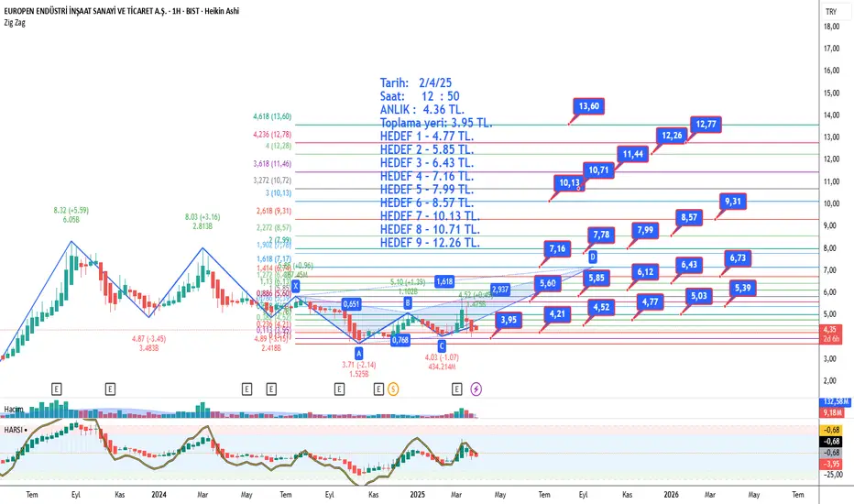854x504 pixels.
Task: Click the Zig Zag indicator name
Action: (15, 23)
